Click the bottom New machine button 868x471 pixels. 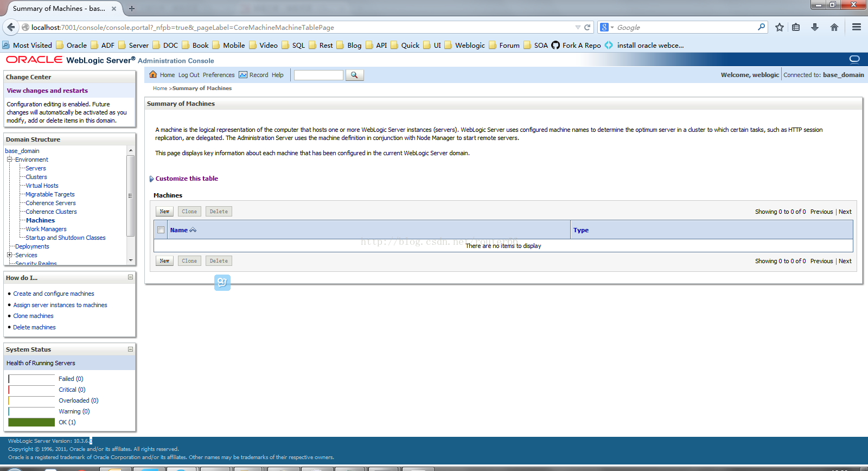[x=164, y=261]
